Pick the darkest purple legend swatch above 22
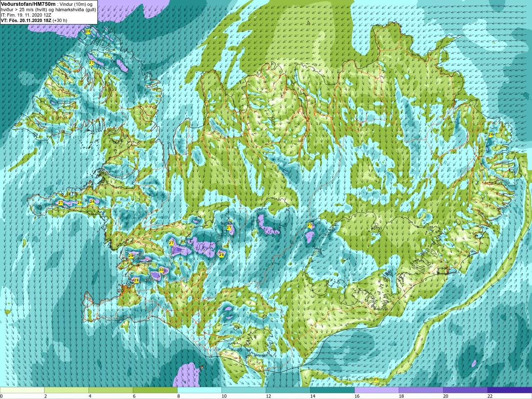The height and width of the screenshot is (399, 532). (510, 390)
